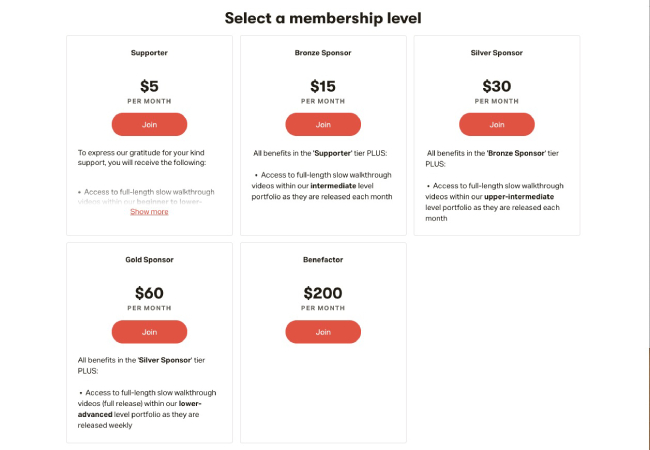Click the Benefactor tier title
The image size is (650, 450).
[323, 260]
